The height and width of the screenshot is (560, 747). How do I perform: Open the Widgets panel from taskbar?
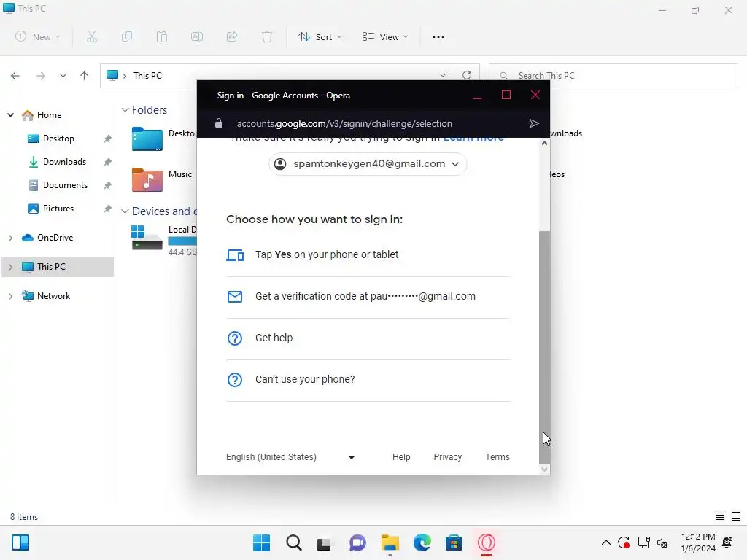coord(20,542)
